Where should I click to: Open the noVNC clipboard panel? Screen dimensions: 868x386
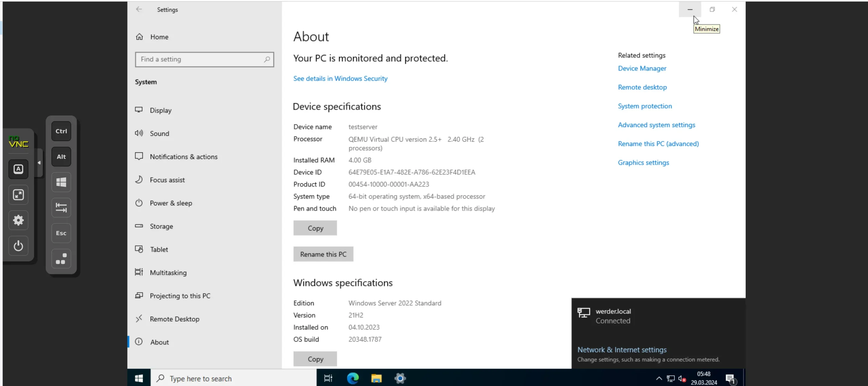[18, 169]
